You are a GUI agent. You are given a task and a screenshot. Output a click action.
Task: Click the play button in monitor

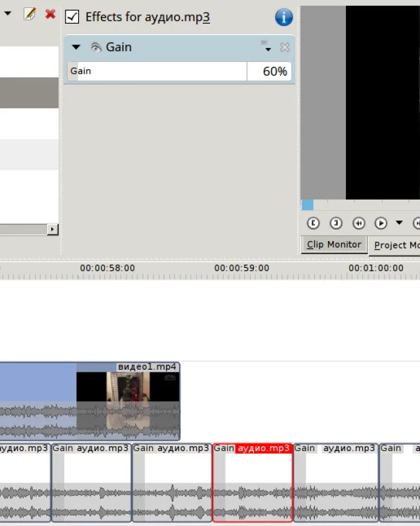pos(381,223)
